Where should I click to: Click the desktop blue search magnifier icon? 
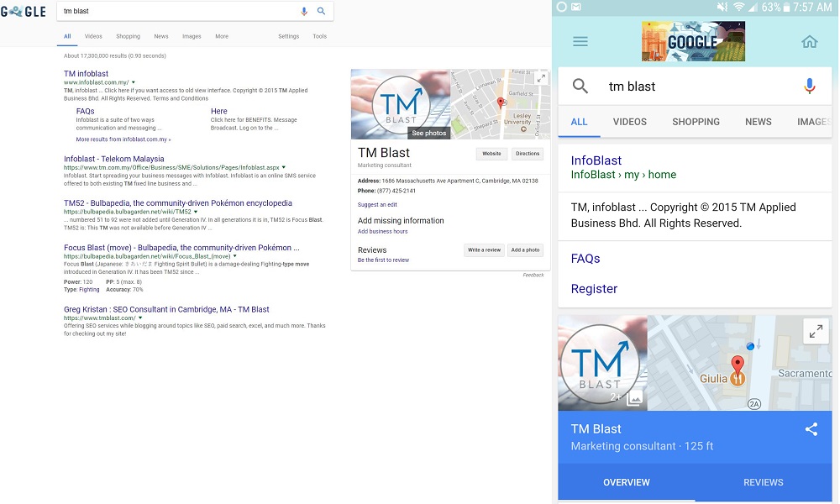tap(321, 11)
